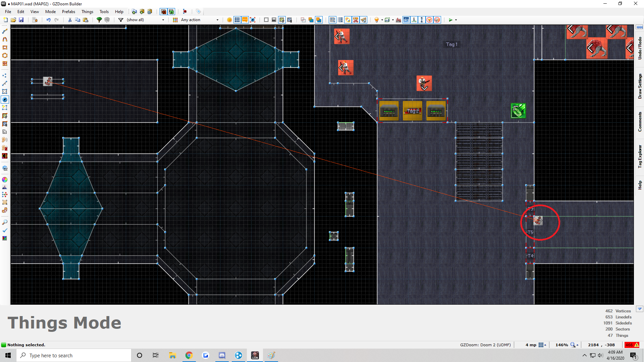Toggle T9 tag labels button
The width and height of the screenshot is (644, 362).
[x=171, y=12]
